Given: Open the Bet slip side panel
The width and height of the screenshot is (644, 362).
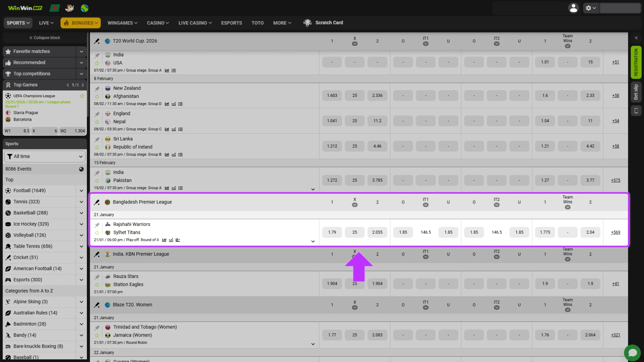Looking at the screenshot, I should point(636,92).
